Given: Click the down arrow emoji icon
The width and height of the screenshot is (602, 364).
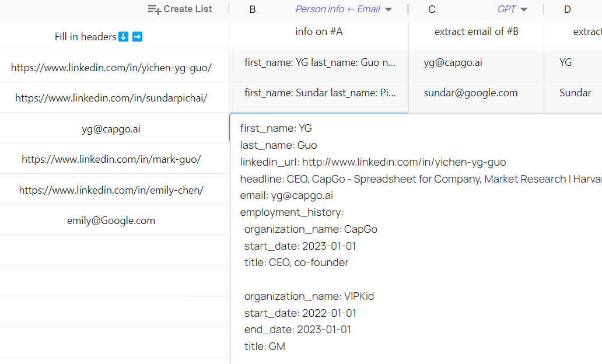Looking at the screenshot, I should point(123,37).
